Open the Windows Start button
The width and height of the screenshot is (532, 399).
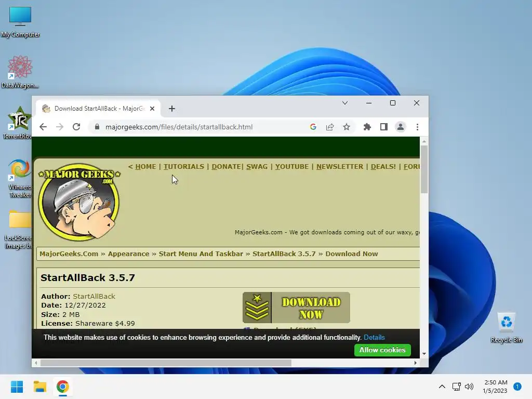click(17, 387)
